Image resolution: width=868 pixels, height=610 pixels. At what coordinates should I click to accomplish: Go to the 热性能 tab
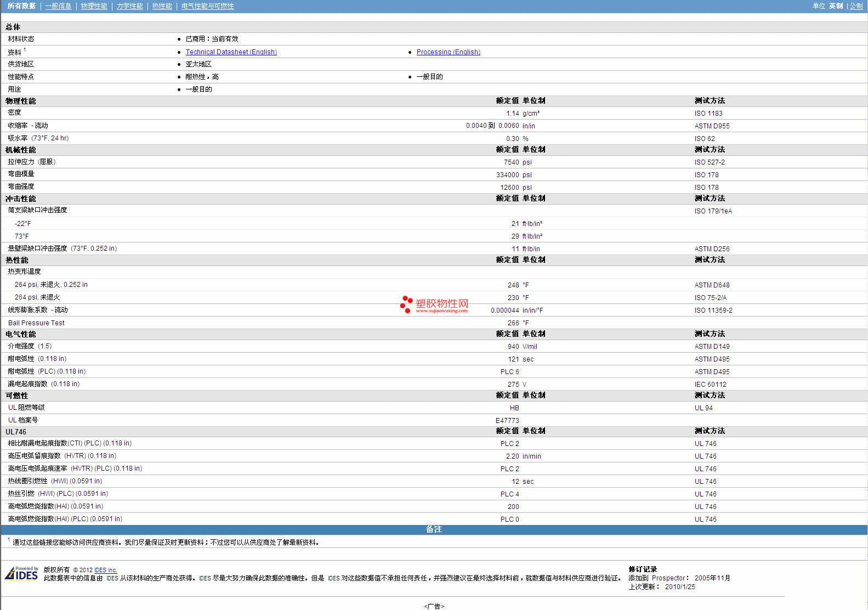click(162, 6)
